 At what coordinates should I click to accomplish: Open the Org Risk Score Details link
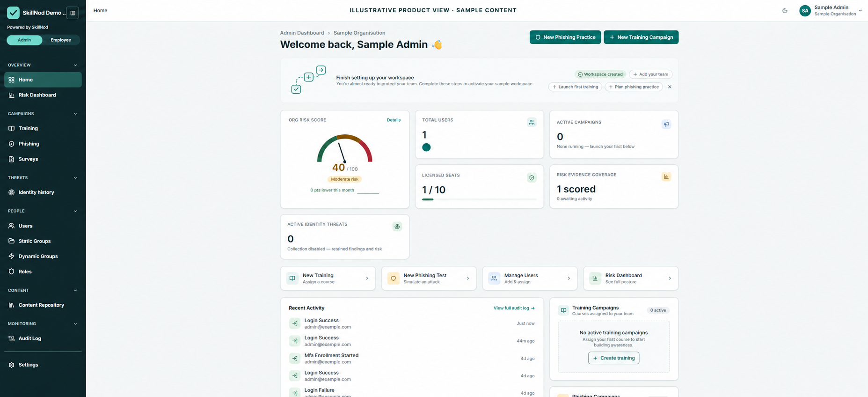click(x=394, y=120)
